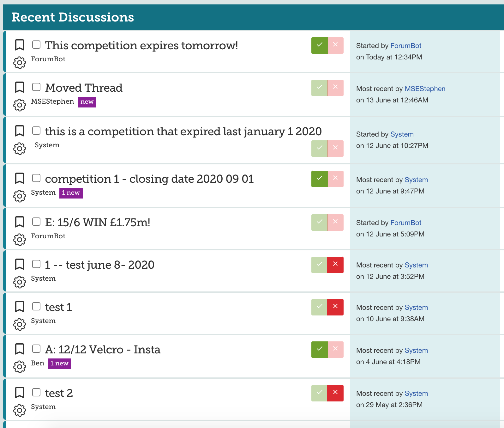Image resolution: width=504 pixels, height=428 pixels.
Task: Open 'E: 15/6 WIN £1.75m!' thread title
Action: tap(98, 223)
